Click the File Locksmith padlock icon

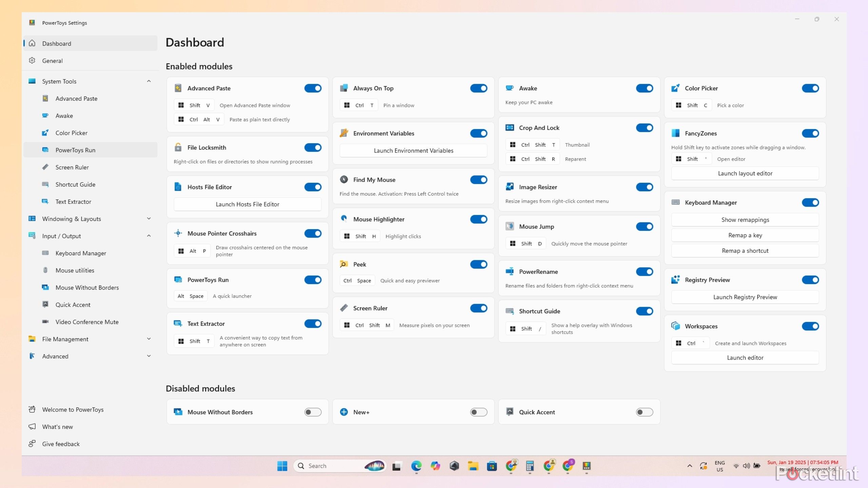[178, 147]
